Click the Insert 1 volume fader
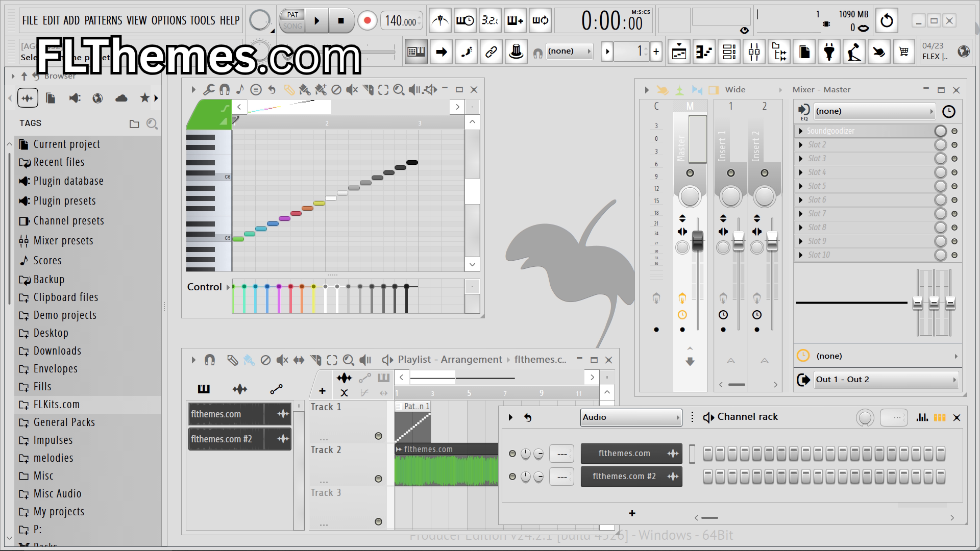The image size is (980, 551). pyautogui.click(x=738, y=240)
